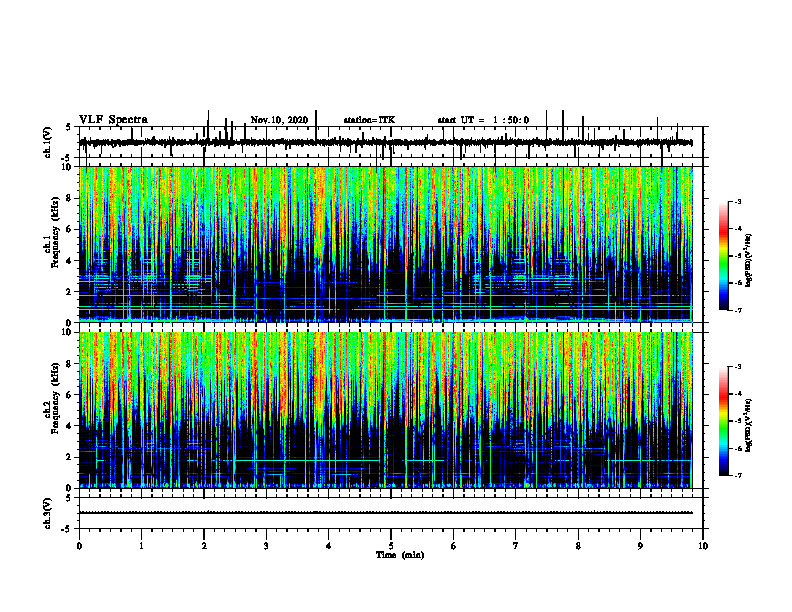The image size is (792, 612).
Task: Click time-axis tick label "10" at the bottom
Action: point(703,546)
